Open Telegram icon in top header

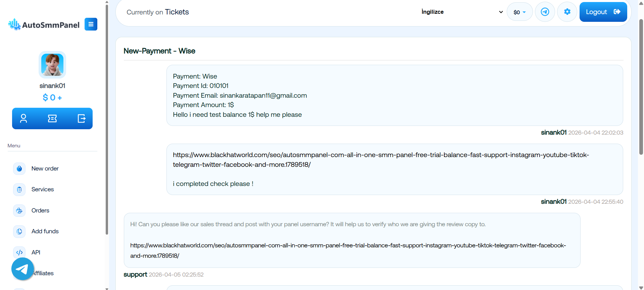pyautogui.click(x=545, y=12)
